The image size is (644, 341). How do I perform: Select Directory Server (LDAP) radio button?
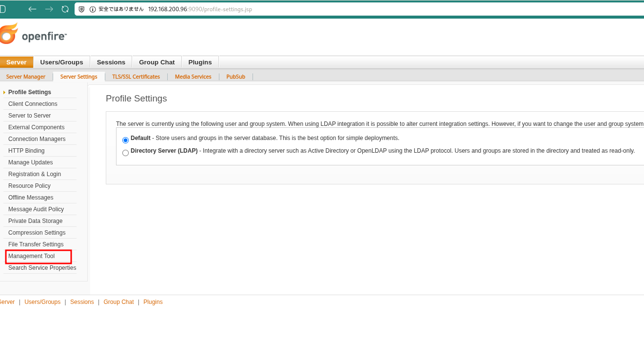tap(126, 153)
